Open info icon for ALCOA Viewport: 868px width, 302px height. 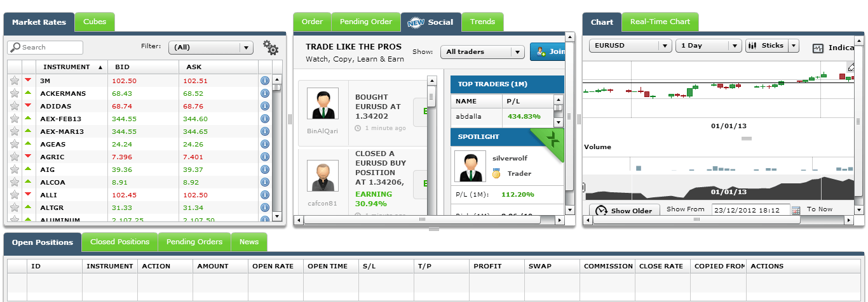coord(265,182)
